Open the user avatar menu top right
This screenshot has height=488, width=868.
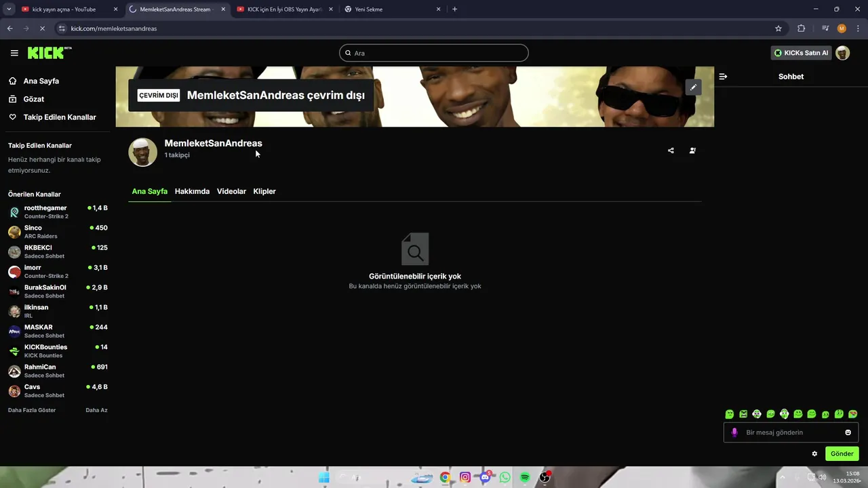click(x=842, y=53)
